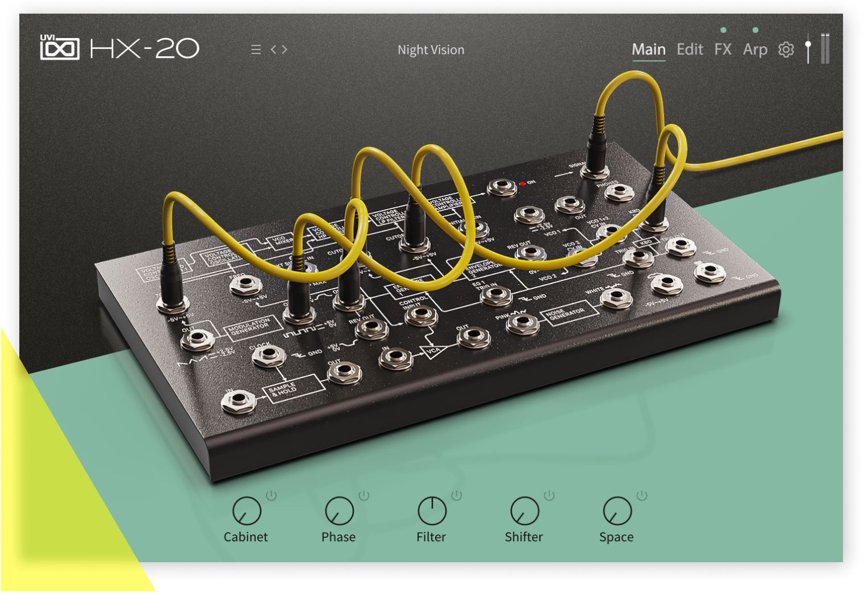This screenshot has width=868, height=594.
Task: Click the Shifter knob
Action: click(x=524, y=511)
